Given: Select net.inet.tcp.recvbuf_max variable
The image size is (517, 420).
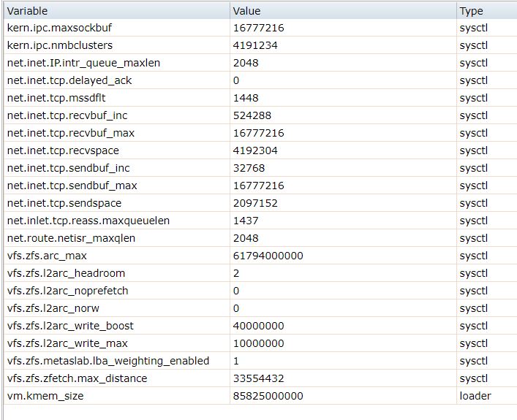Looking at the screenshot, I should coord(71,133).
